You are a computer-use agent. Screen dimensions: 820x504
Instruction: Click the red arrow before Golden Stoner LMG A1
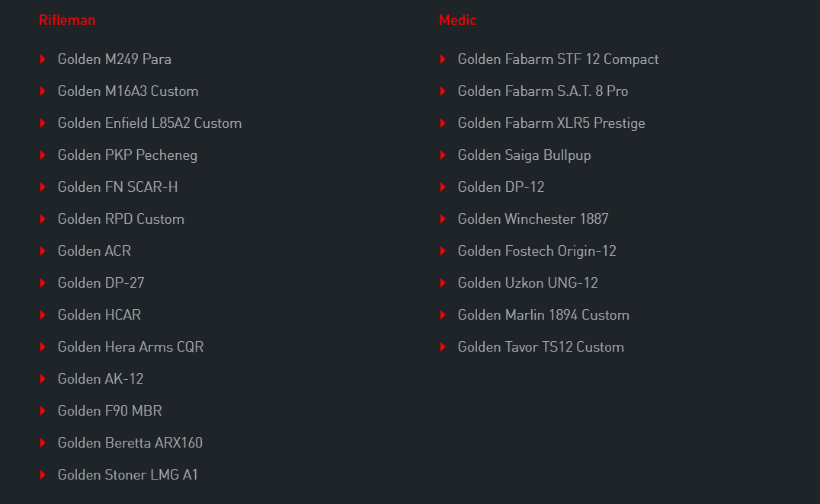pos(43,475)
